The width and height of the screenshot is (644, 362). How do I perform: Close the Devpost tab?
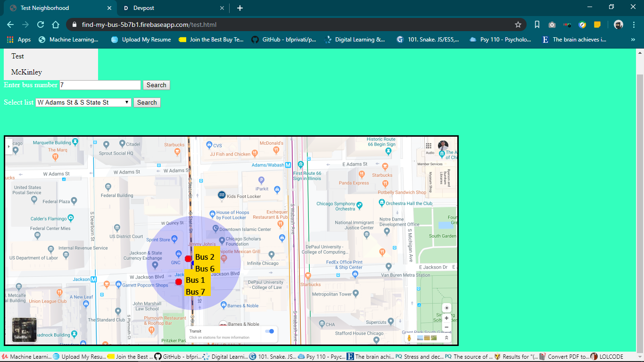click(x=222, y=8)
